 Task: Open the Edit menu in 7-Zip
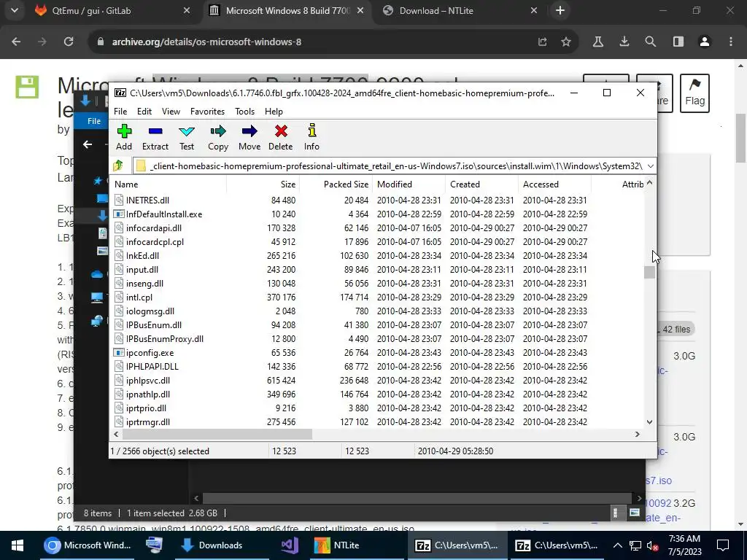(x=144, y=112)
